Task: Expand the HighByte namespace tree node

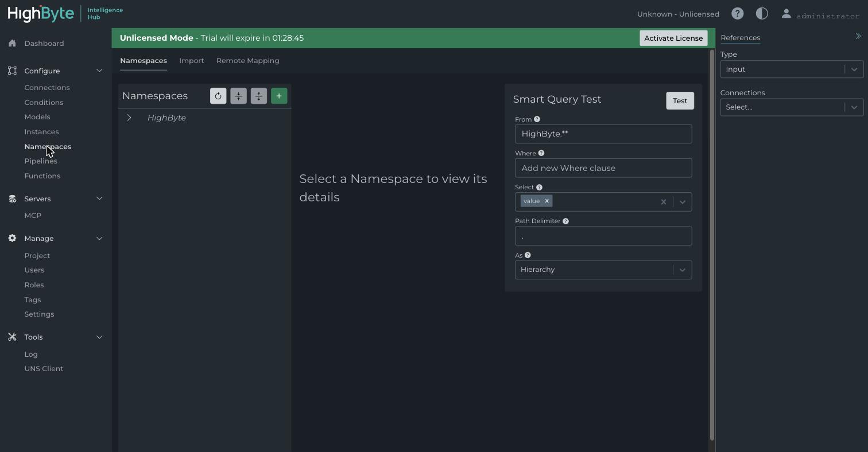Action: pos(129,118)
